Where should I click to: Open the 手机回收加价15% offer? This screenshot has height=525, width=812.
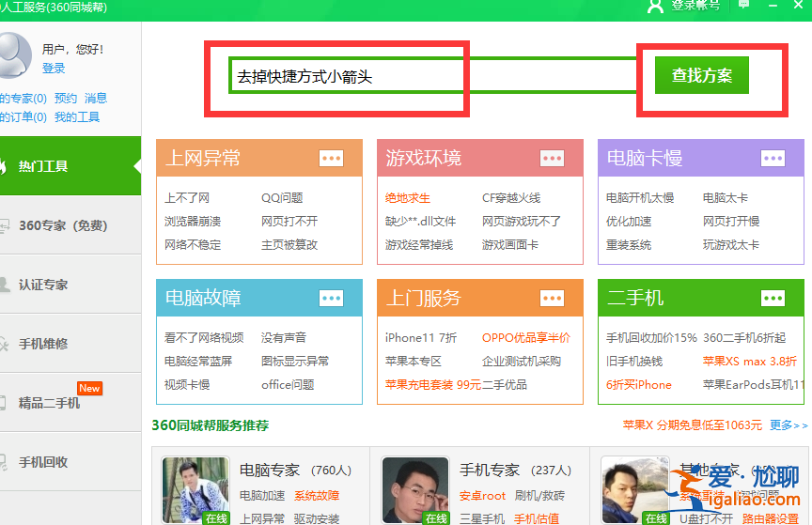651,337
